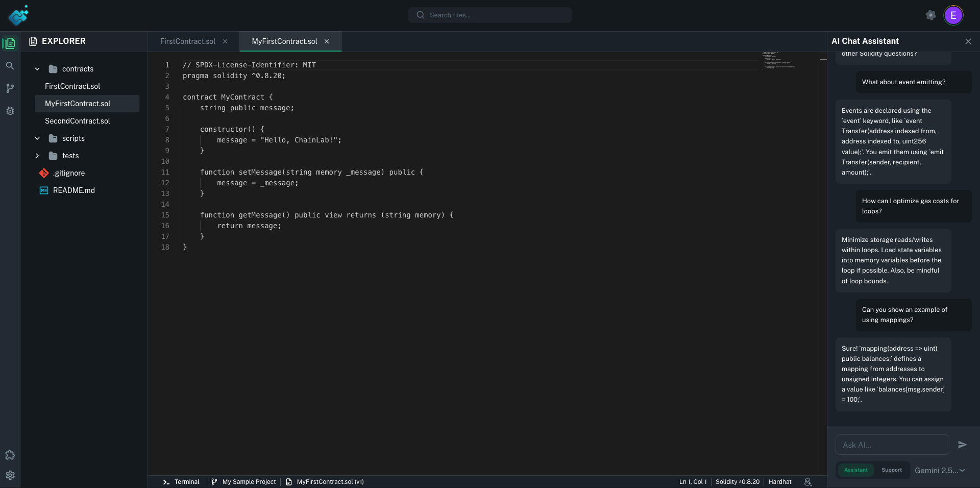This screenshot has height=488, width=980.
Task: Click the contracts folder label
Action: tap(78, 69)
